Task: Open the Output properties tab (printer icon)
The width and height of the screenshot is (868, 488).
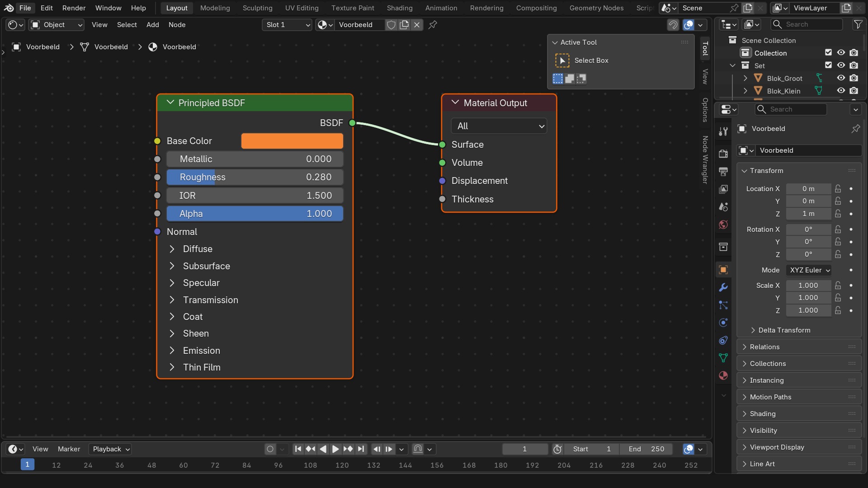Action: 723,171
